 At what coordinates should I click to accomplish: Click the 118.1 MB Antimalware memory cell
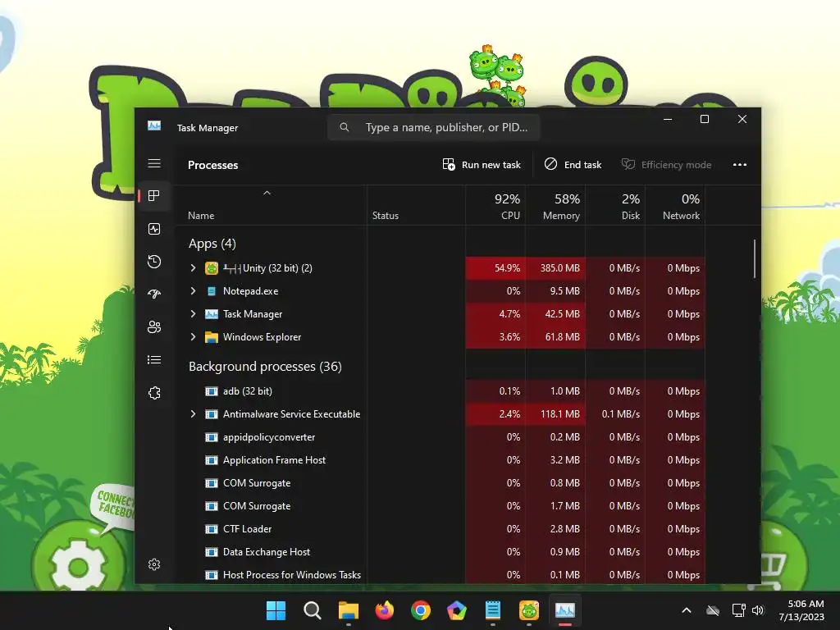(x=555, y=414)
